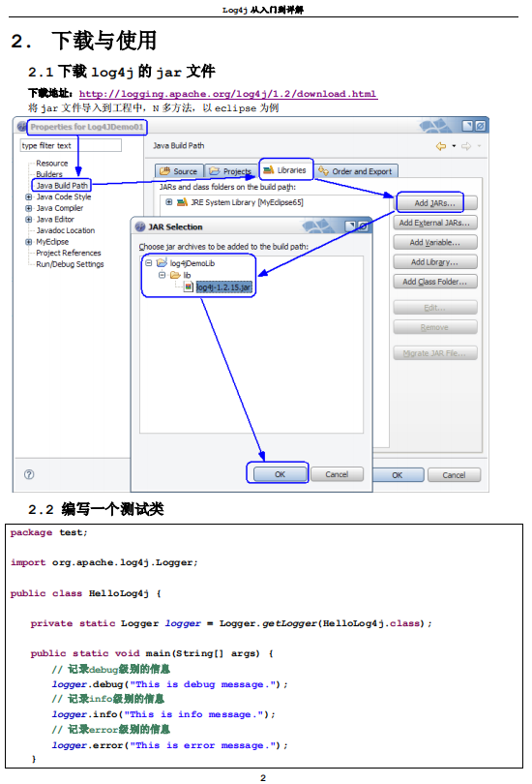Expand the Java Compiler node
The image size is (532, 784).
[x=28, y=208]
